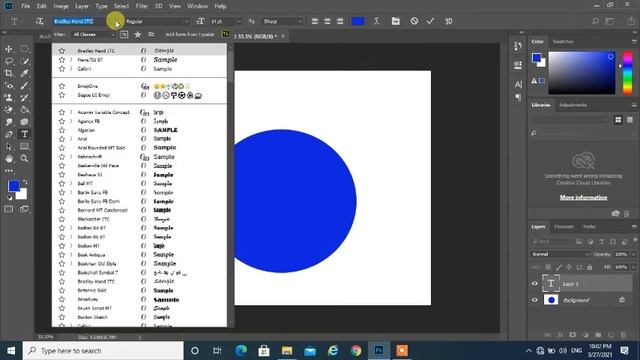This screenshot has height=360, width=640.
Task: Toggle Quick Mask mode
Action: 9,209
